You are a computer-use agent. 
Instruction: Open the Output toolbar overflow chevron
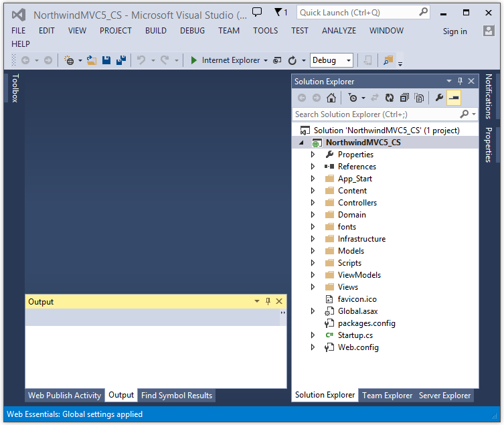click(283, 313)
